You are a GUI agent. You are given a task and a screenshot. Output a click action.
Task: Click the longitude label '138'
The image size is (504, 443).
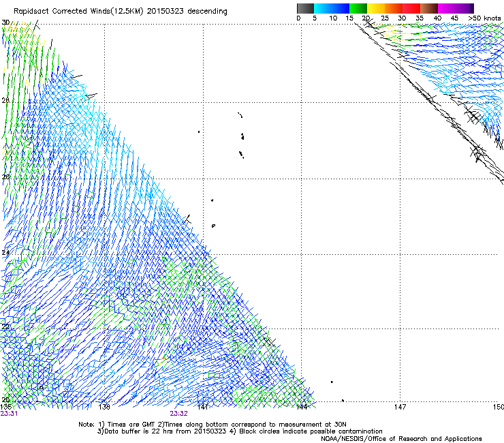point(104,407)
